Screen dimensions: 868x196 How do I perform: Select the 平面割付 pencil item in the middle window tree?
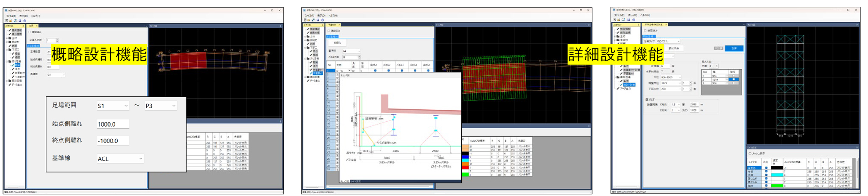317,73
